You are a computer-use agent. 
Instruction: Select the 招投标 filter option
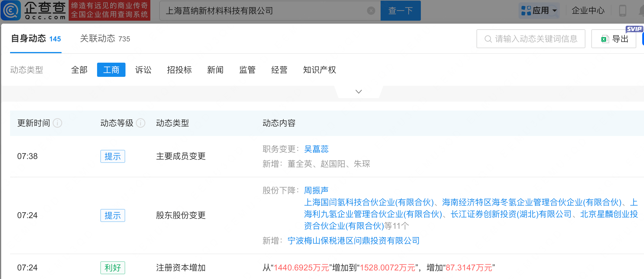click(179, 70)
